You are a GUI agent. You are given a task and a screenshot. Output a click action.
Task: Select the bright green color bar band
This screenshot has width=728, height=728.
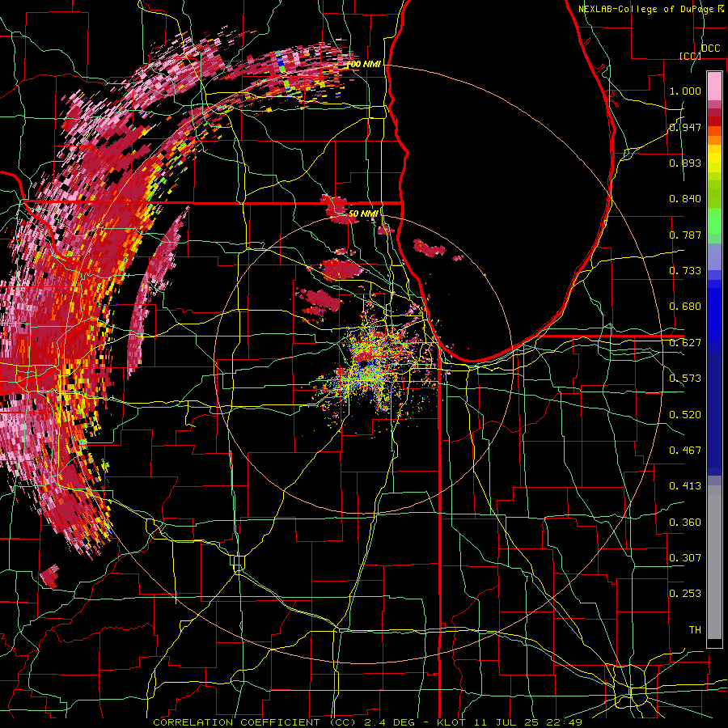click(x=714, y=220)
